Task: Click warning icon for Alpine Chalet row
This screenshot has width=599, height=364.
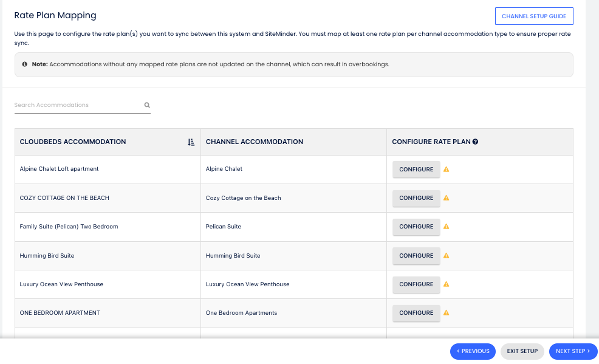Action: coord(447,170)
